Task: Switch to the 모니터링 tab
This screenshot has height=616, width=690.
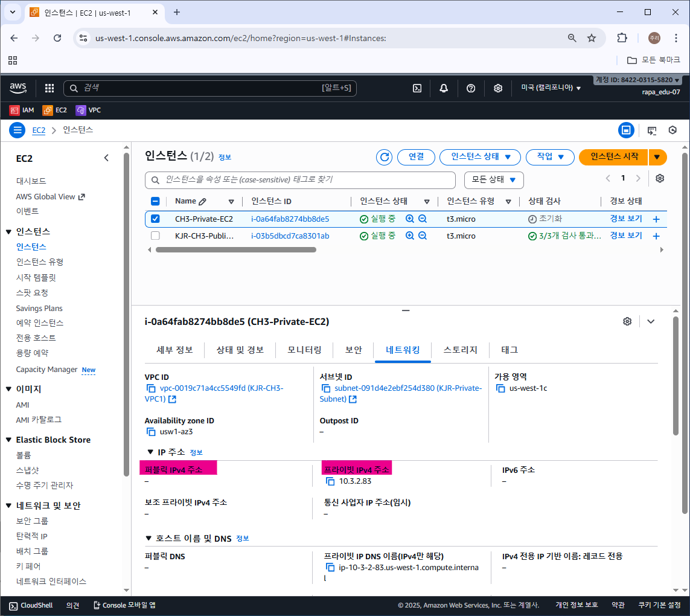Action: pos(304,350)
